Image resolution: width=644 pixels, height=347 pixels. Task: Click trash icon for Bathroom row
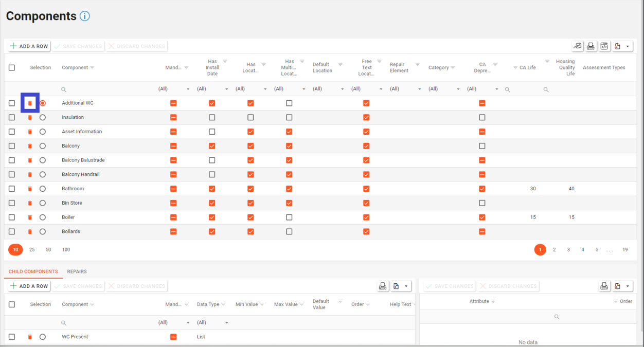(x=30, y=189)
